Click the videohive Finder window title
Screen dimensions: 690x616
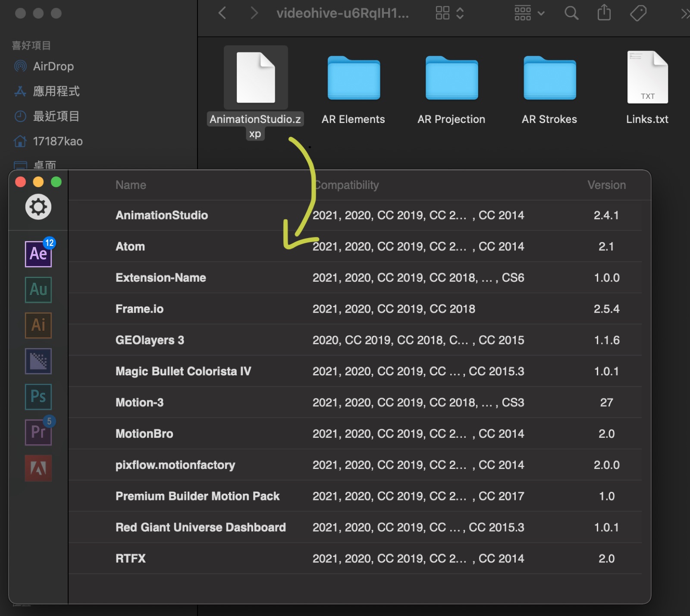point(342,13)
